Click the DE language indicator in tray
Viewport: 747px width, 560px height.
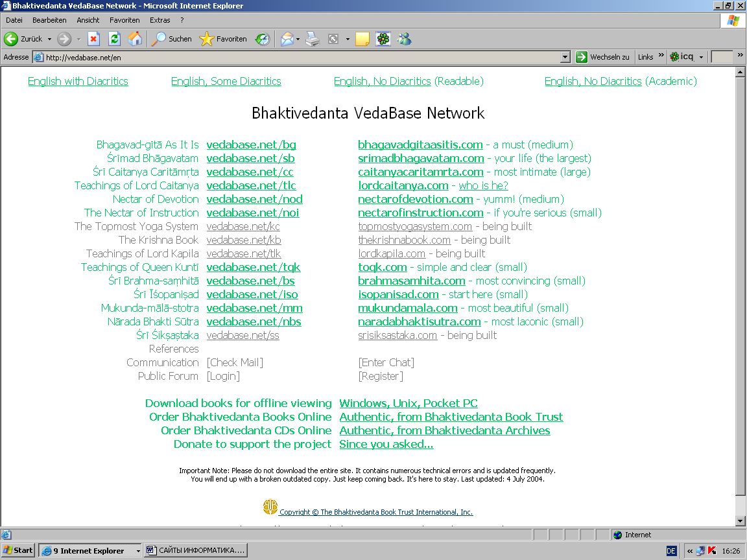(x=671, y=551)
